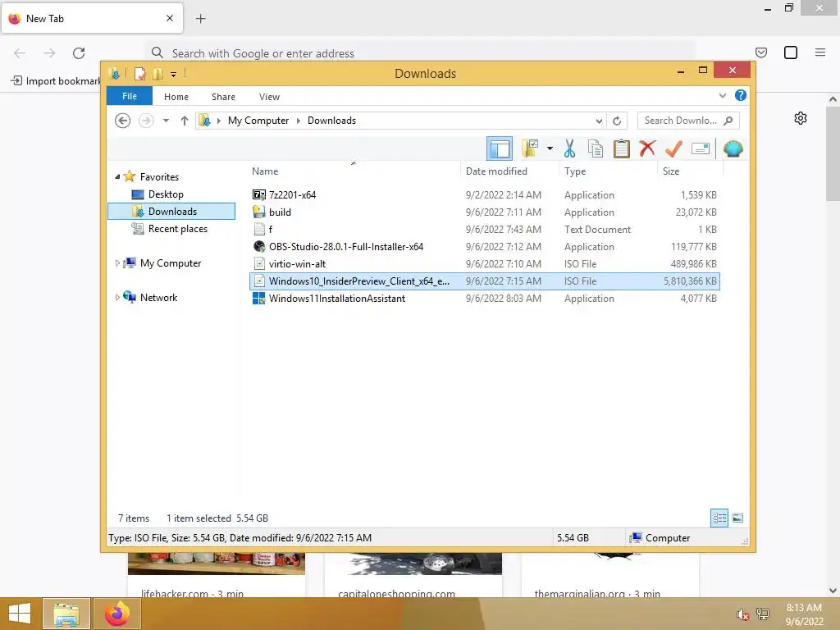Click the network tray icon

pyautogui.click(x=763, y=614)
